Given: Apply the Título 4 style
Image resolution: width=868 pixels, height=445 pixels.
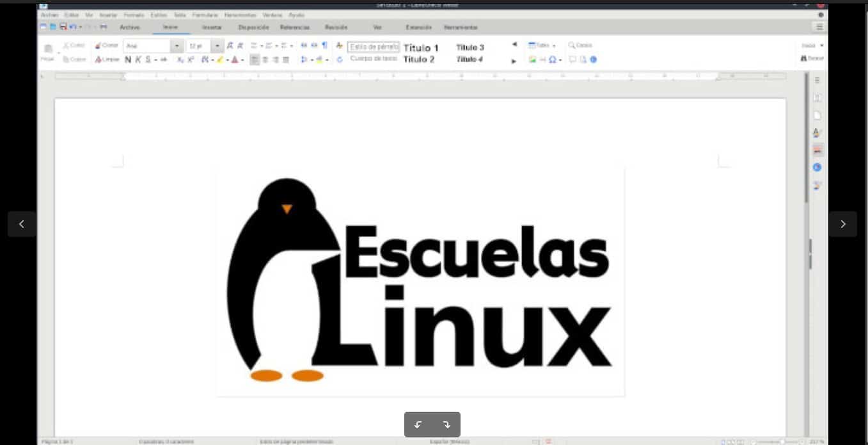Looking at the screenshot, I should coord(470,59).
